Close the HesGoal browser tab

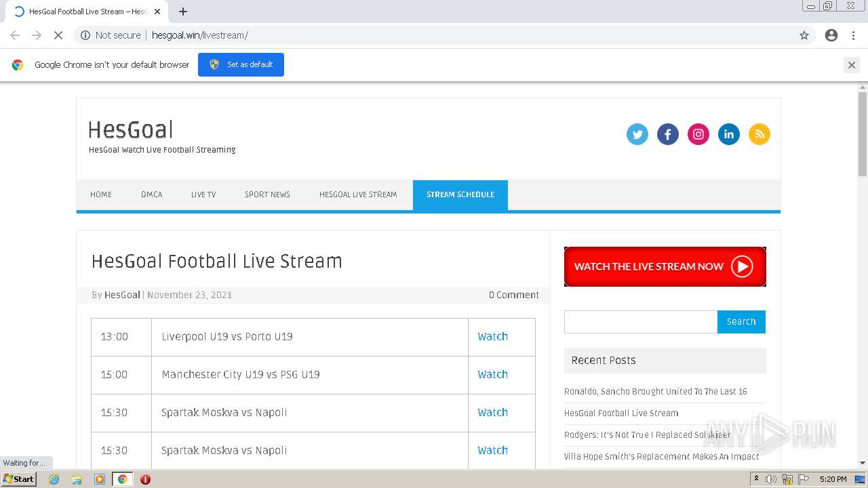tap(157, 12)
